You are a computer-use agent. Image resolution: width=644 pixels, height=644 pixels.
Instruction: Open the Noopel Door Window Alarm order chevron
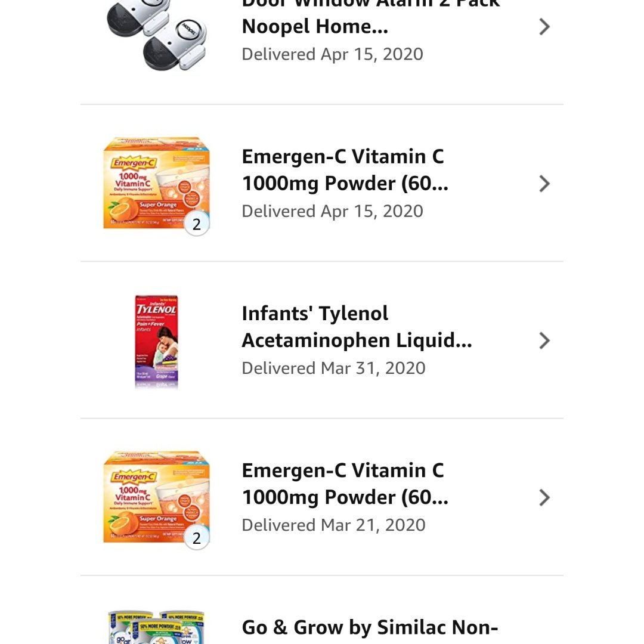pyautogui.click(x=544, y=27)
